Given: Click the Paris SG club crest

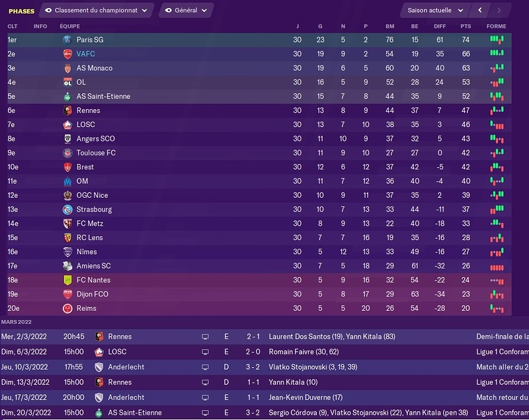Looking at the screenshot, I should 67,40.
